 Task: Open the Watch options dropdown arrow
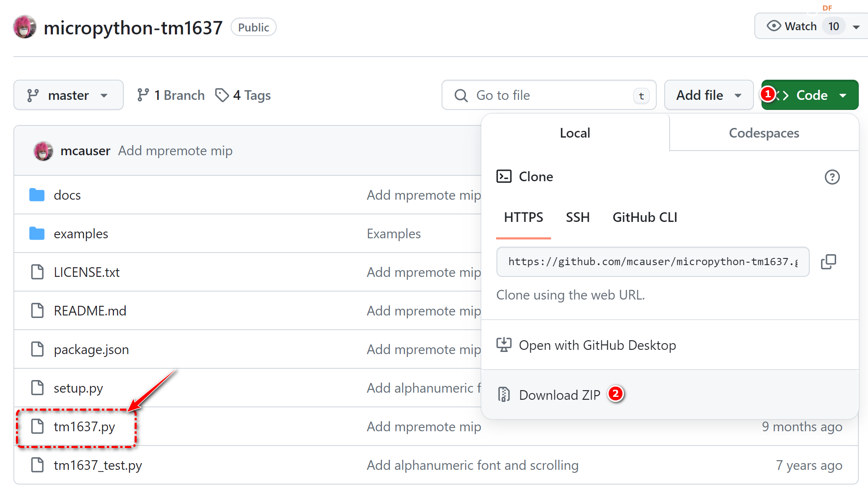click(856, 27)
